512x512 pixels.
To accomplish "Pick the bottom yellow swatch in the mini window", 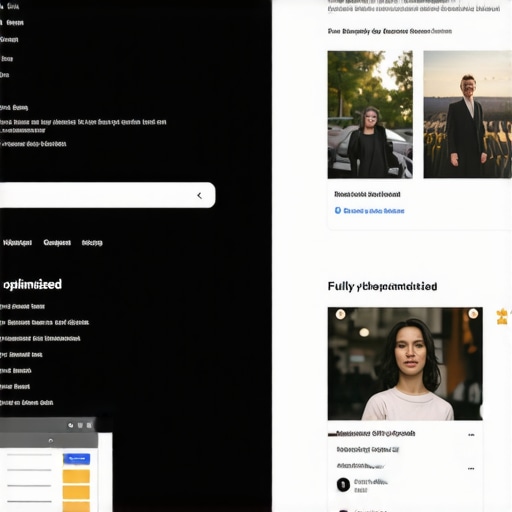I will (76, 507).
